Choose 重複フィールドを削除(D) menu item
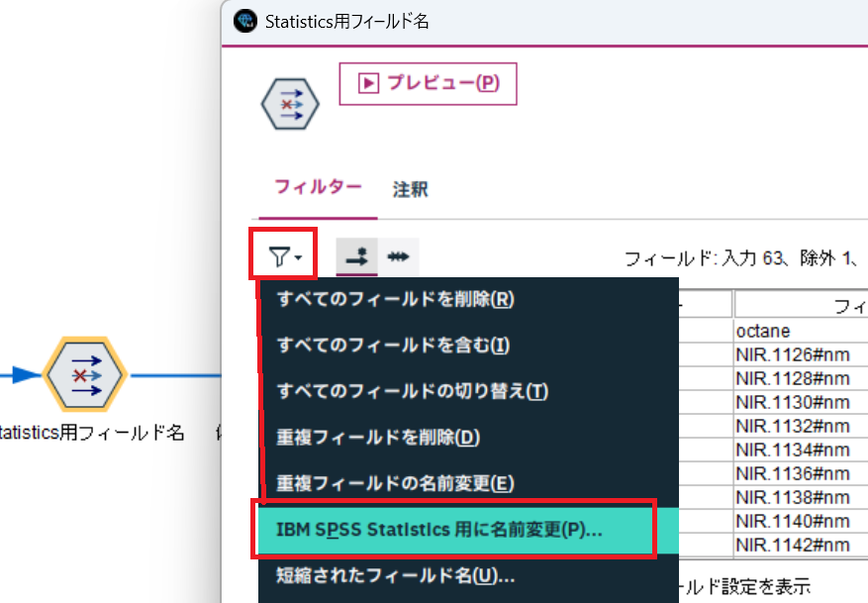The image size is (868, 603). (468, 438)
